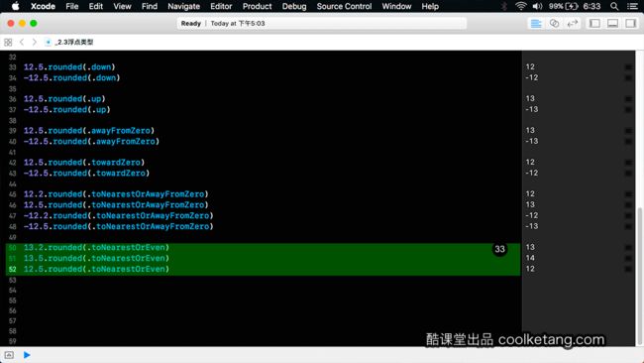Open the Xcode application menu
Viewport: 644px width, 363px height.
(x=43, y=6)
